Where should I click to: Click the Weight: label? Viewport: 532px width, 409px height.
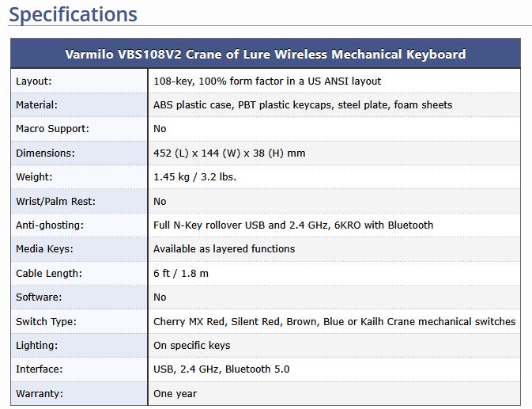[34, 177]
